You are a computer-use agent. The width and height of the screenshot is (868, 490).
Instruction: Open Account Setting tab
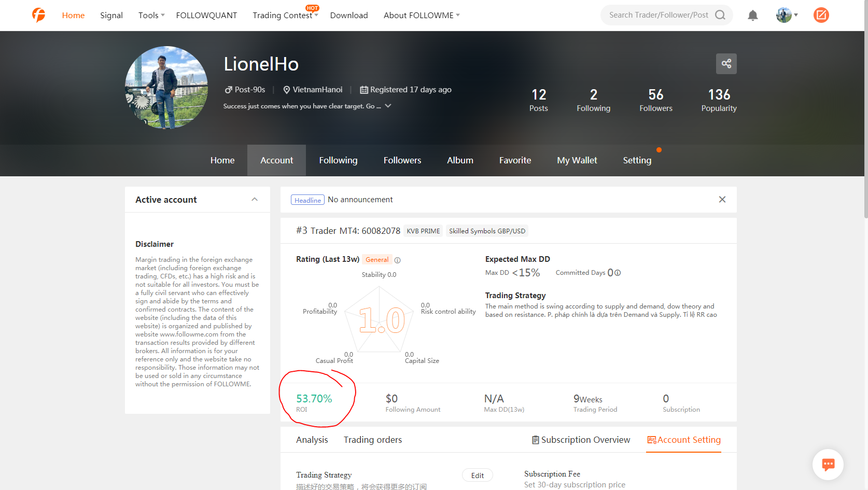(683, 440)
